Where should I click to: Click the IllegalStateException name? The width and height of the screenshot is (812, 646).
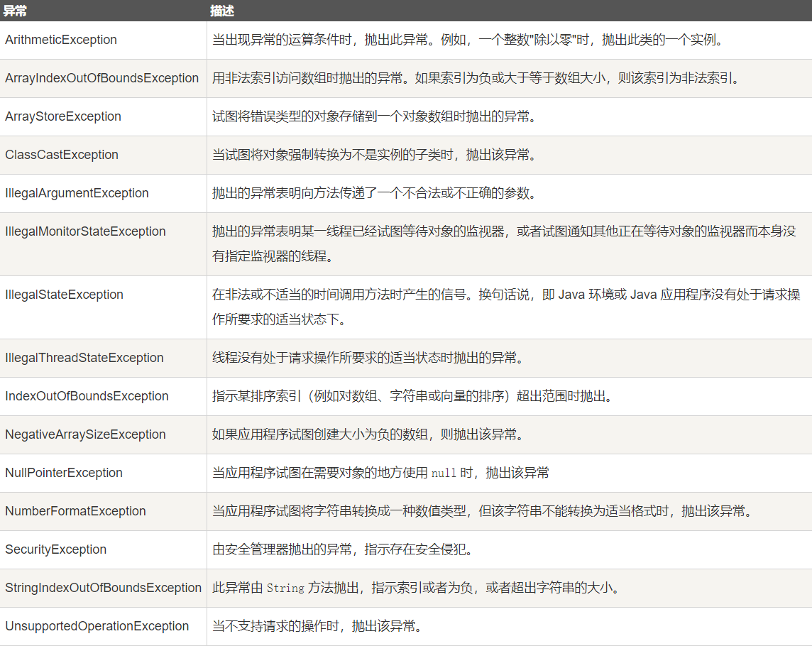[x=64, y=295]
